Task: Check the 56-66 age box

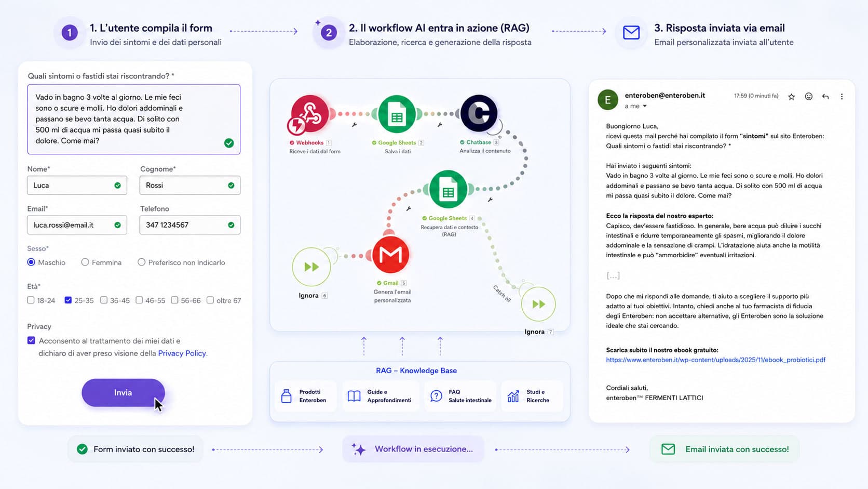Action: click(174, 300)
